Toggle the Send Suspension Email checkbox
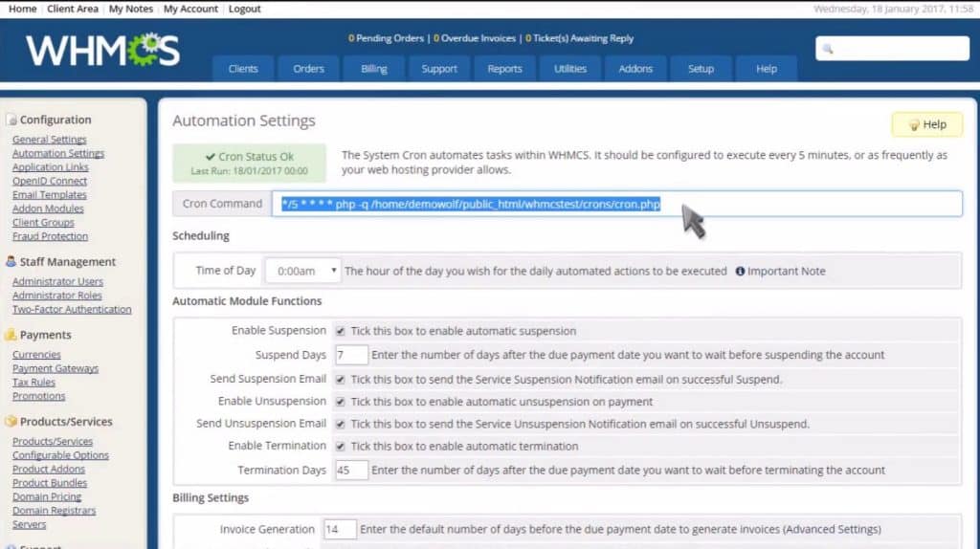The width and height of the screenshot is (980, 549). pyautogui.click(x=340, y=379)
